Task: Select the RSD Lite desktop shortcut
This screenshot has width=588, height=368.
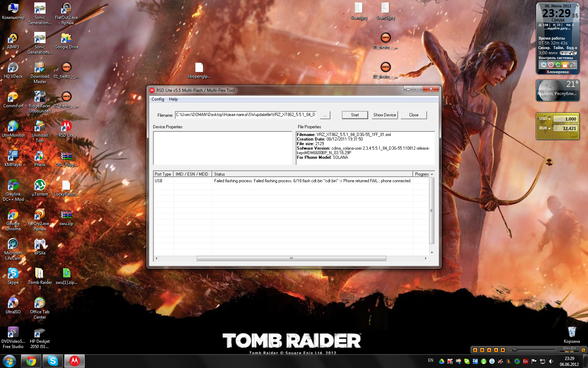Action: click(66, 129)
